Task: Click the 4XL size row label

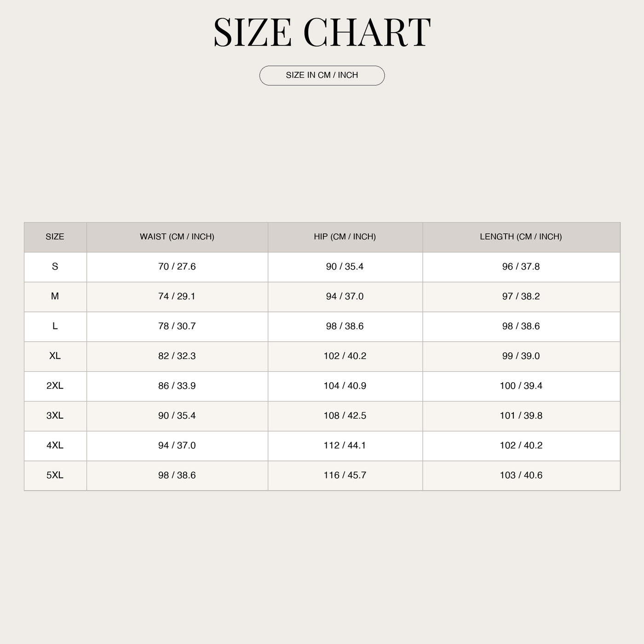Action: pyautogui.click(x=55, y=446)
